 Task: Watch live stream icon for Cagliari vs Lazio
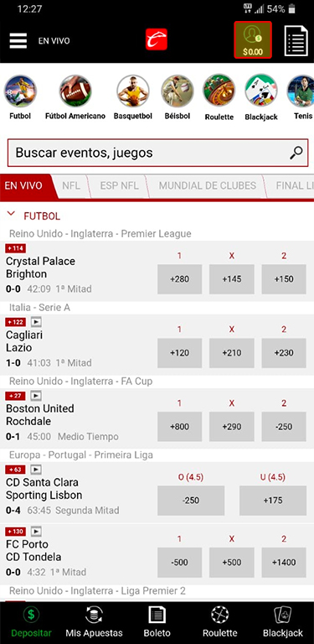point(36,322)
